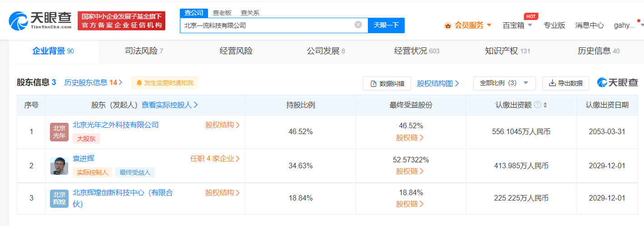
Task: Expand 任职 4 家企业 for 袁进辉
Action: pyautogui.click(x=215, y=159)
